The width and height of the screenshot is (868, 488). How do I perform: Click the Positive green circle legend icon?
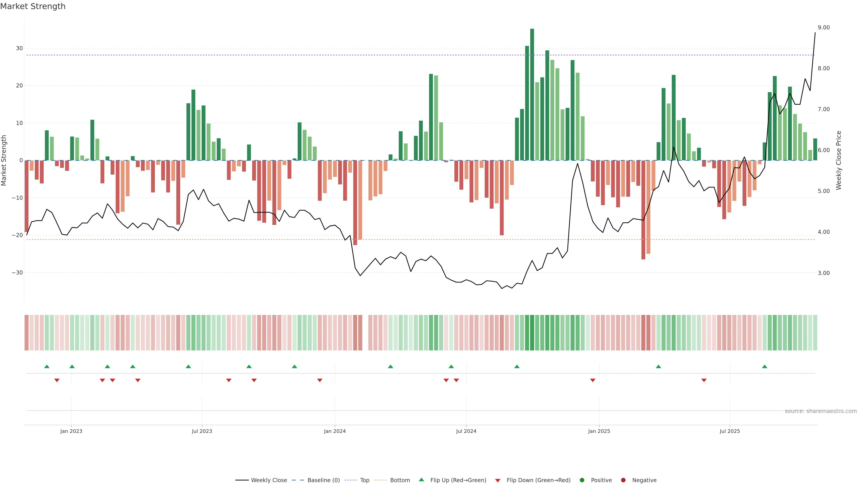tap(582, 480)
